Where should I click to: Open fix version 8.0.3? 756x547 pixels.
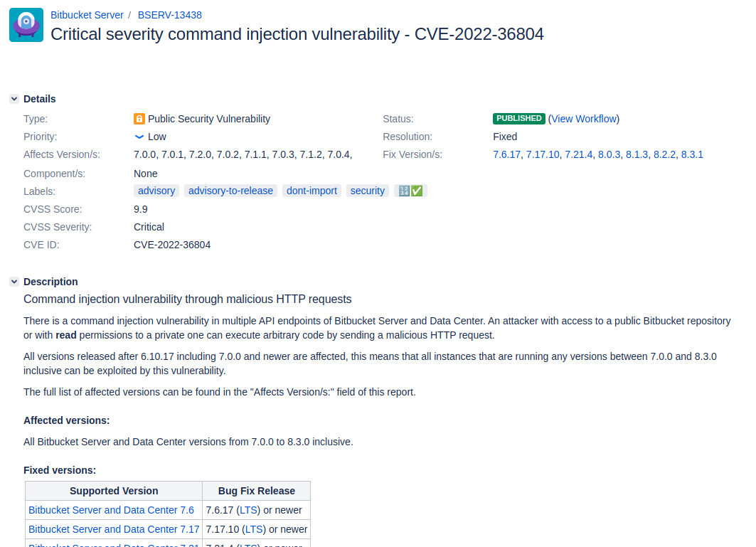[609, 154]
